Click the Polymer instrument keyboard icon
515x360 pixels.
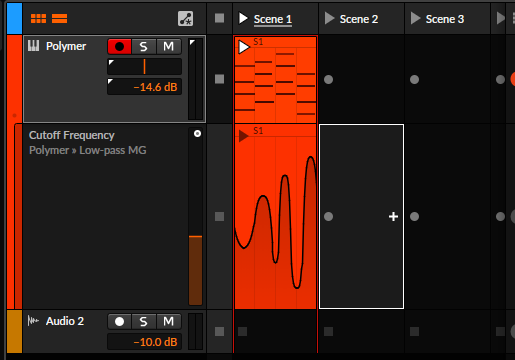pyautogui.click(x=33, y=46)
